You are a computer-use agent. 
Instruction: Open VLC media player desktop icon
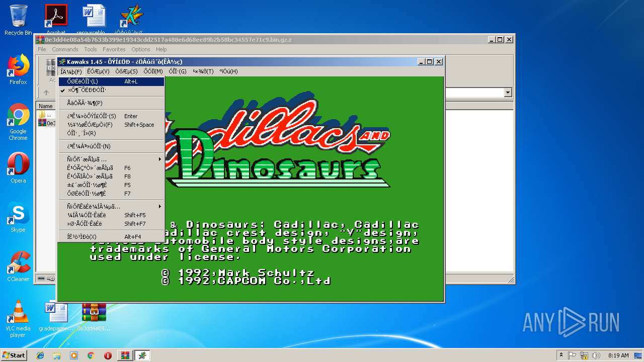(x=18, y=319)
